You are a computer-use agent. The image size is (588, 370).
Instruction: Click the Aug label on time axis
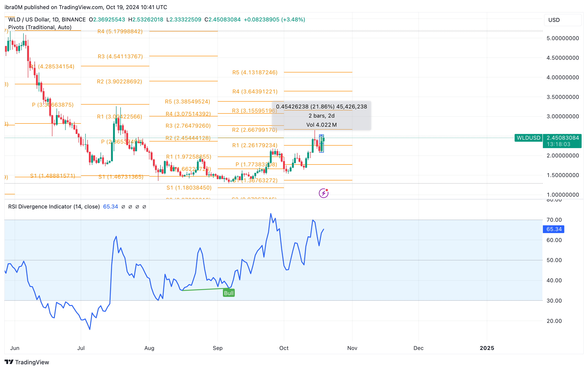[149, 348]
